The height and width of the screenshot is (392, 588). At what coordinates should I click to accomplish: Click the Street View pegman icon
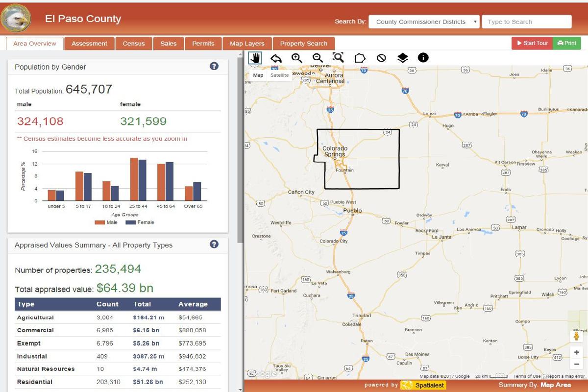pyautogui.click(x=577, y=336)
